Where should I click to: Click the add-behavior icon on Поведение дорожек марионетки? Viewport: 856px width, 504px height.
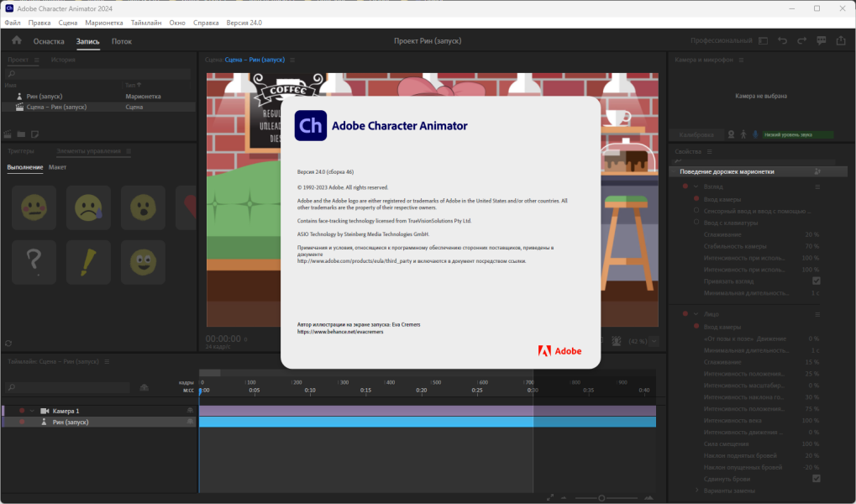(x=817, y=171)
